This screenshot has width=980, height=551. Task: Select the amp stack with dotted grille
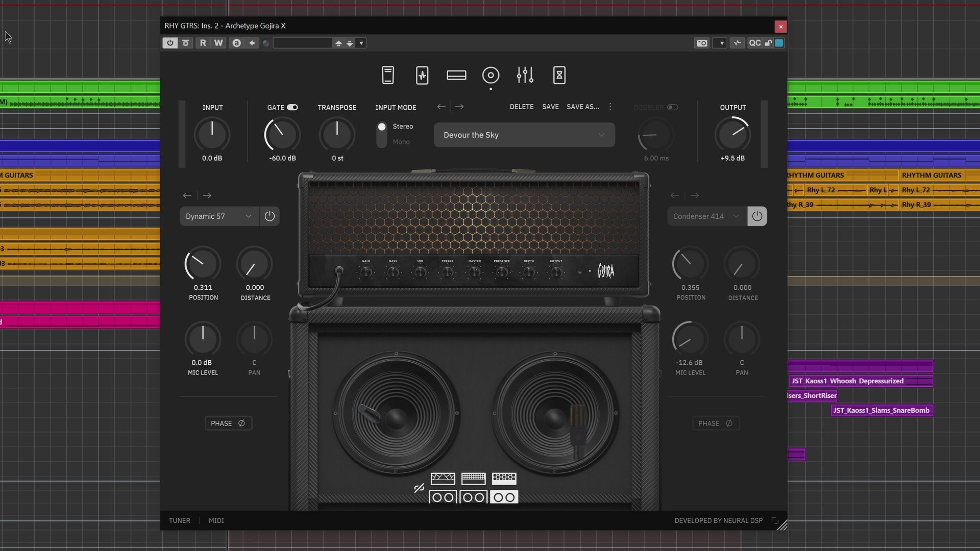tap(473, 488)
